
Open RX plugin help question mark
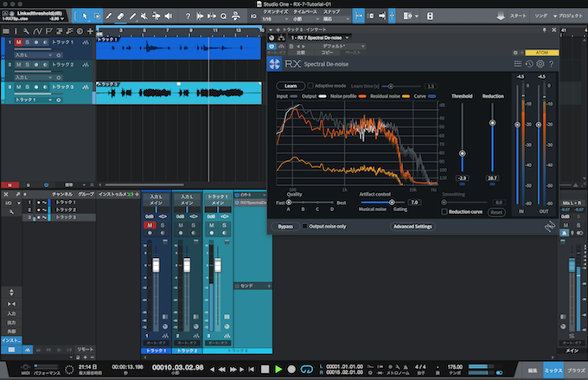552,64
